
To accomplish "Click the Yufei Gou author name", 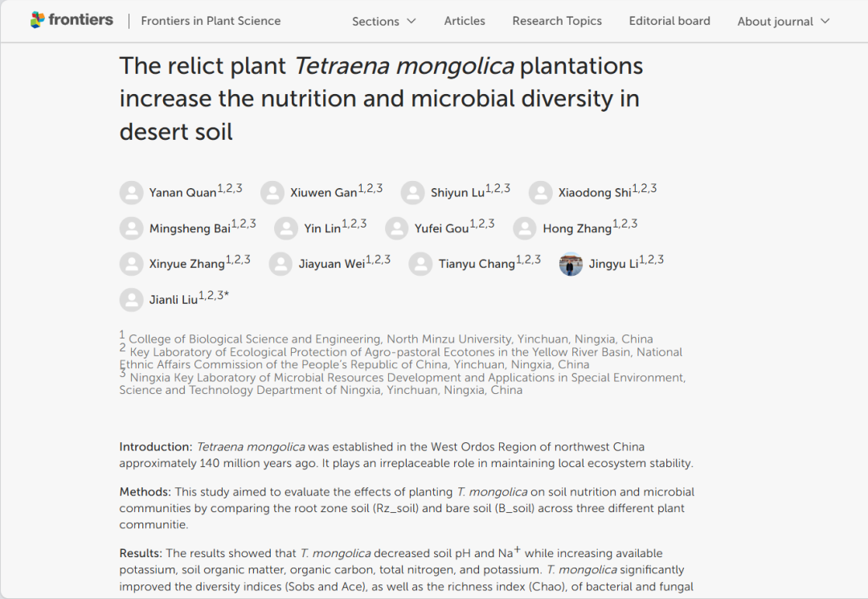I will (441, 228).
